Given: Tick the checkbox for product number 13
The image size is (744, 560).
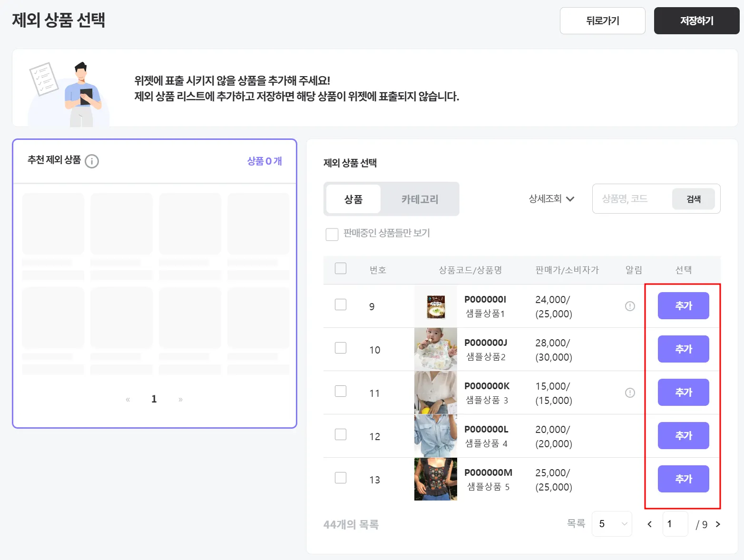Looking at the screenshot, I should 341,478.
